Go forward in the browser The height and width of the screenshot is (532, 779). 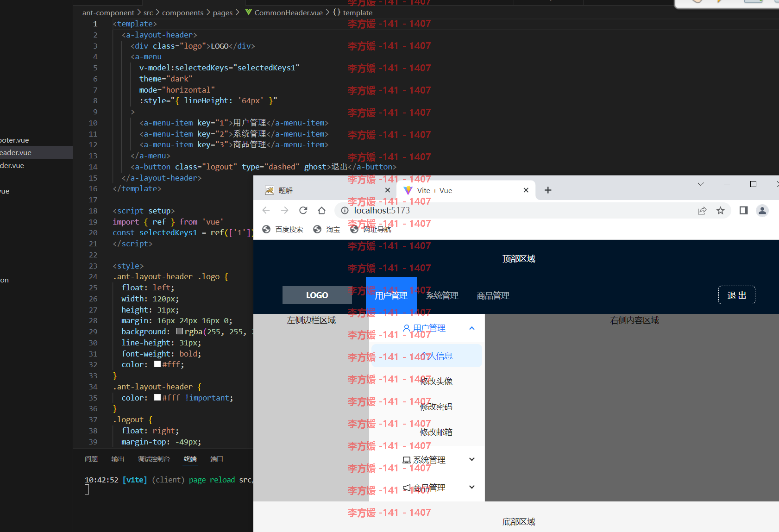tap(284, 210)
